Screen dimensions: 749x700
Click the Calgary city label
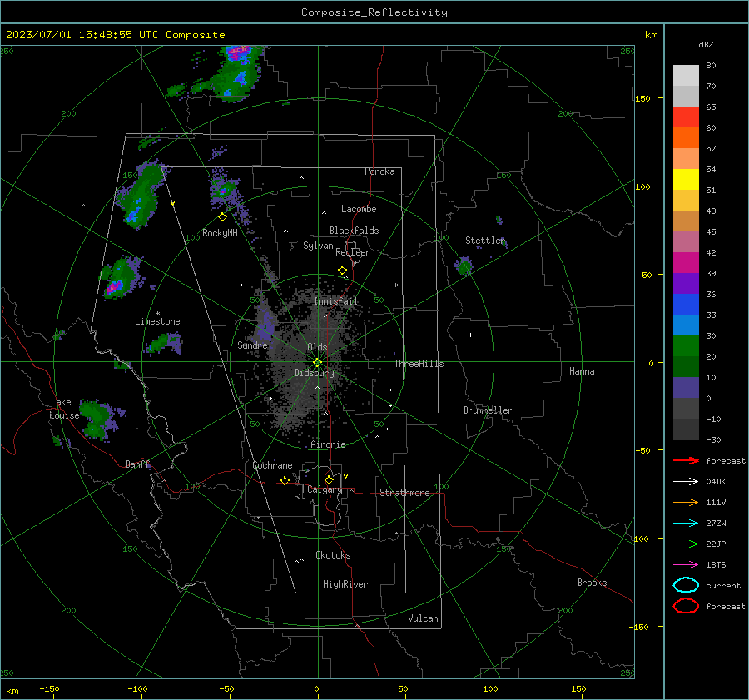[x=325, y=489]
